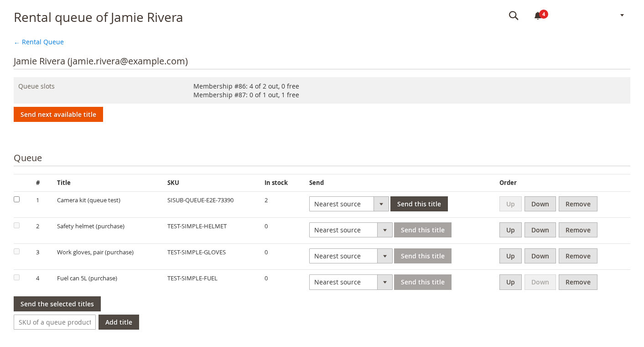The width and height of the screenshot is (644, 347).
Task: Expand the account menu arrow at top right
Action: coord(622,16)
